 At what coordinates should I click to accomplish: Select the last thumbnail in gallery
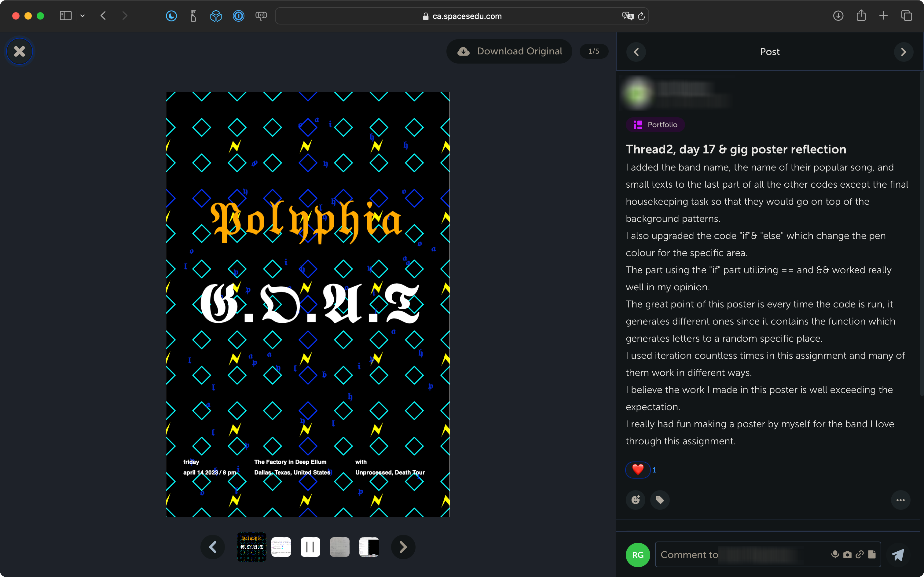(x=369, y=547)
